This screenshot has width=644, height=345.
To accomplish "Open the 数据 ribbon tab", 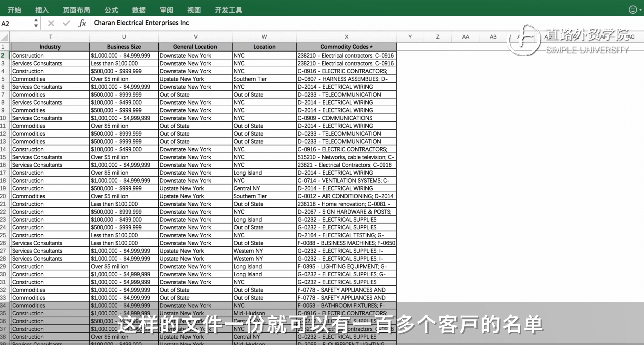I will pos(139,10).
